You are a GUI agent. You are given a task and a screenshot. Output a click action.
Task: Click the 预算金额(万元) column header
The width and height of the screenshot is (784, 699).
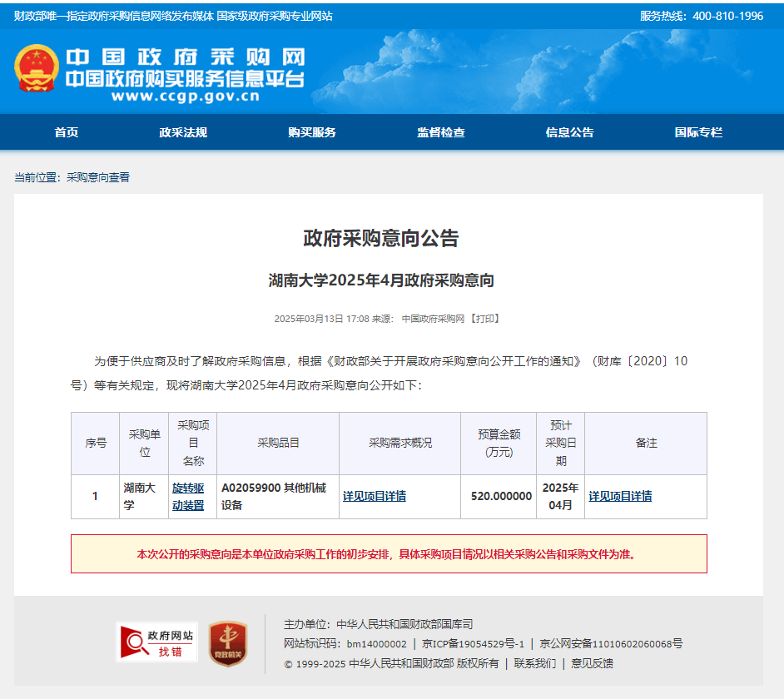[499, 443]
